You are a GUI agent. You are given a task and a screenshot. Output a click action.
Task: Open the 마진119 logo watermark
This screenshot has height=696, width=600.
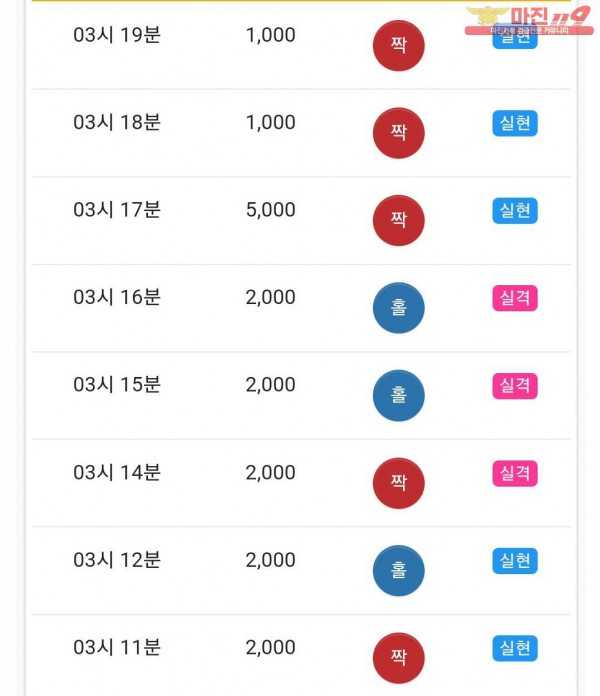[x=529, y=20]
